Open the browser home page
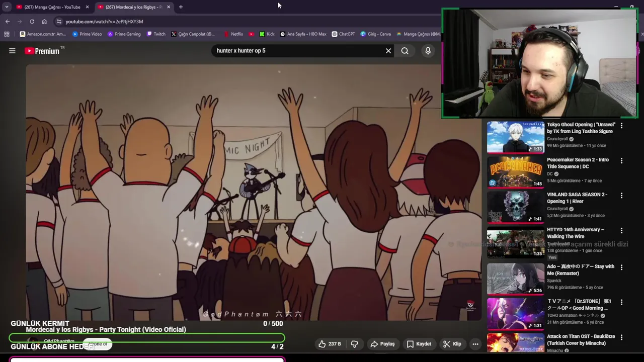The image size is (644, 362). point(44,22)
